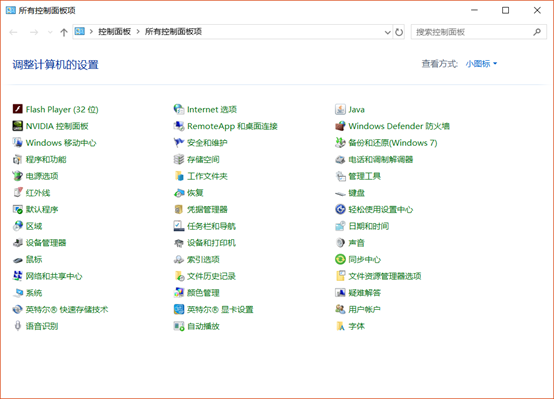Screen dimensions: 554x399
Task: Expand the address bar history dropdown
Action: pos(388,32)
